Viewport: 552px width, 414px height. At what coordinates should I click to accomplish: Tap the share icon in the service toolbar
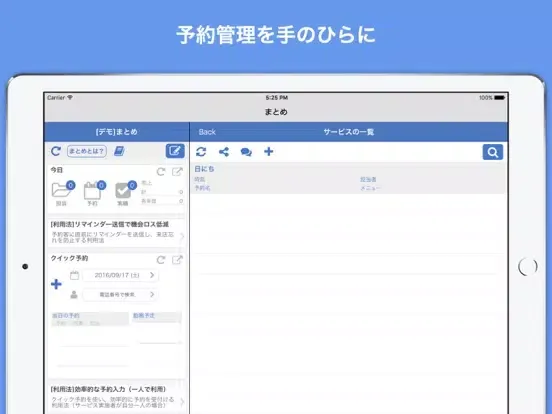point(224,152)
